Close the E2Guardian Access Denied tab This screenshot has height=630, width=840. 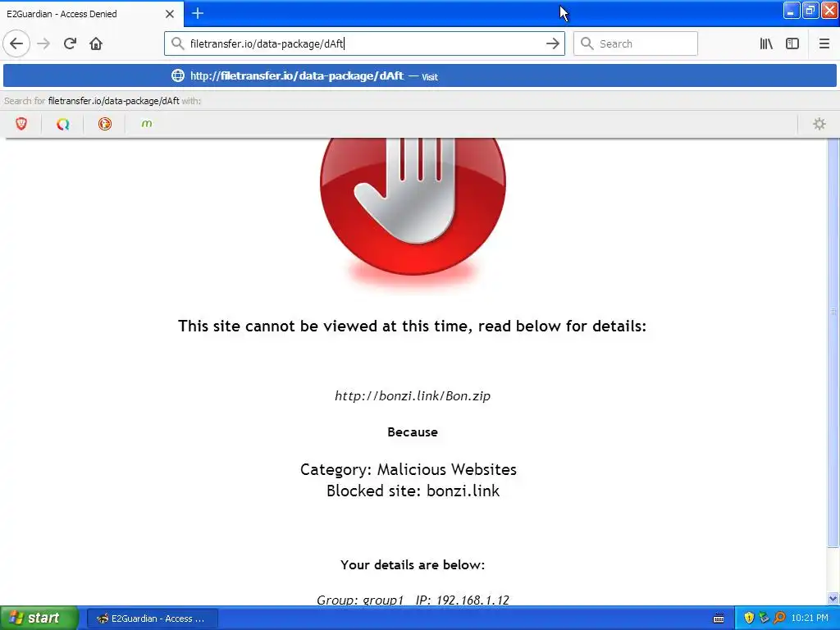[169, 14]
